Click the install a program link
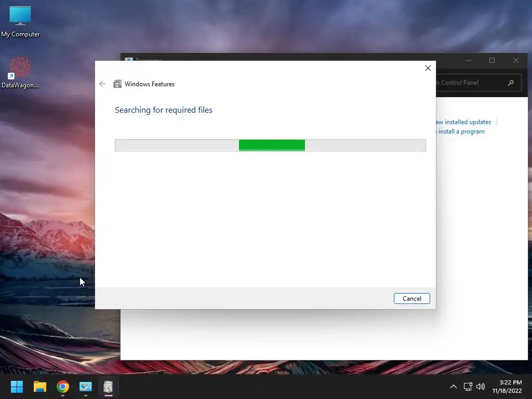The image size is (532, 399). pos(460,131)
